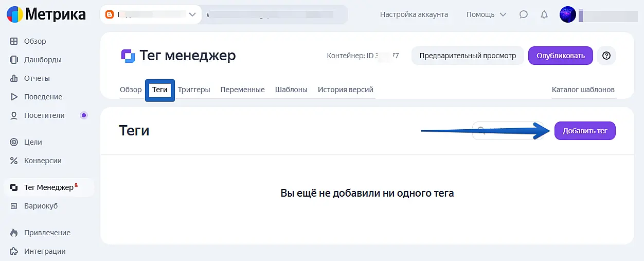Click the user avatar
Viewport: 644px width, 261px height.
[x=568, y=14]
